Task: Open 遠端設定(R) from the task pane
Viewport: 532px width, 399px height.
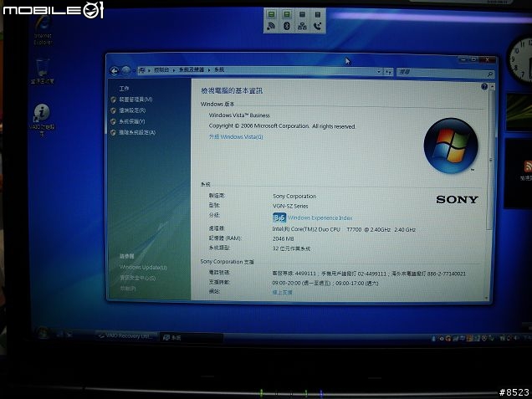Action: click(x=132, y=110)
